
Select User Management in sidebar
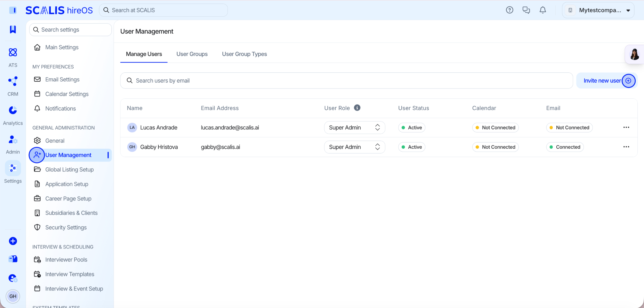(x=70, y=155)
